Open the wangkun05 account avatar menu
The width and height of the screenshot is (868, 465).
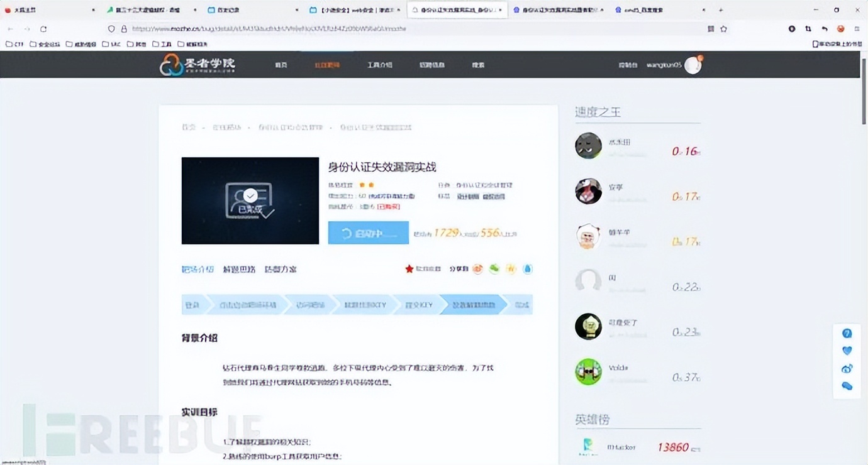pyautogui.click(x=693, y=65)
